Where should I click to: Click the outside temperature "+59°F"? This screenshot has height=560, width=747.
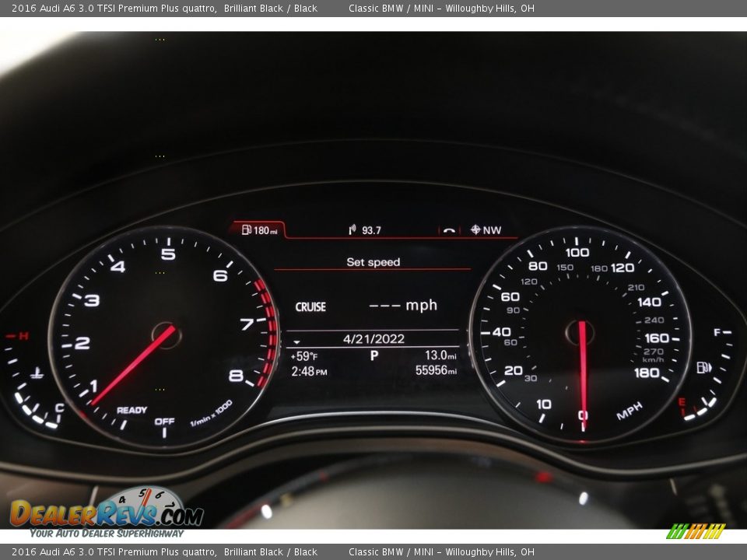(x=304, y=356)
